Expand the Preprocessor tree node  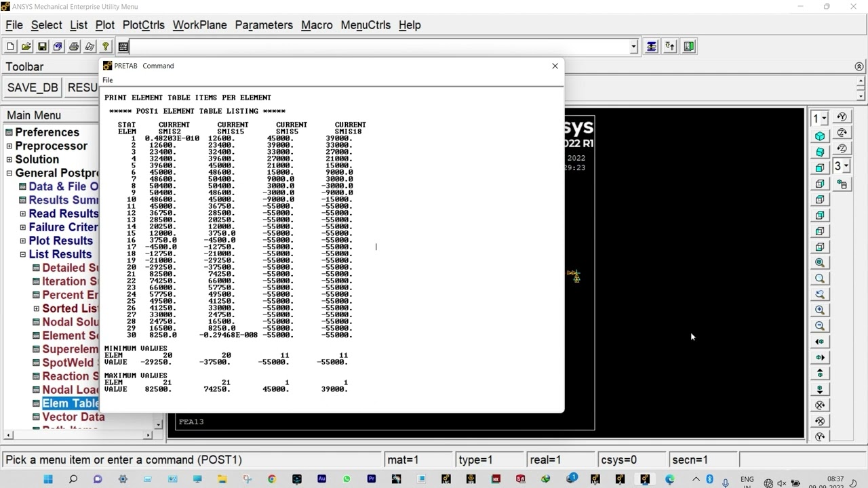[x=9, y=146]
